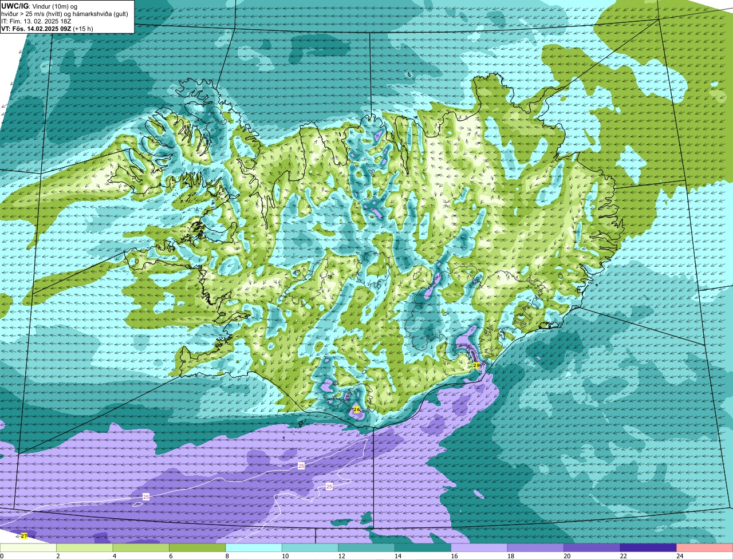Click the dark teal 14–16 m/s legend swatch
The height and width of the screenshot is (560, 733).
[423, 548]
